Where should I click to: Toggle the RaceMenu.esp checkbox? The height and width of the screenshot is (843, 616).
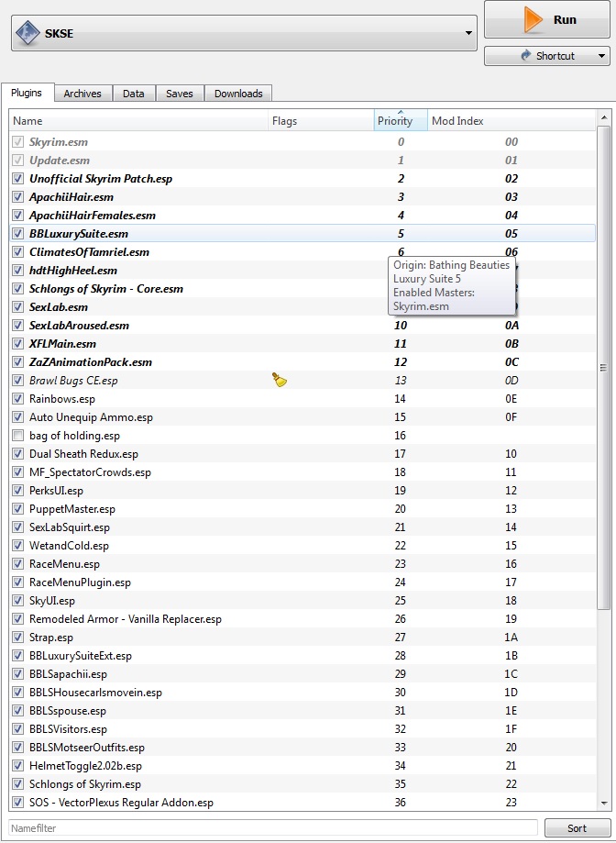pos(18,564)
